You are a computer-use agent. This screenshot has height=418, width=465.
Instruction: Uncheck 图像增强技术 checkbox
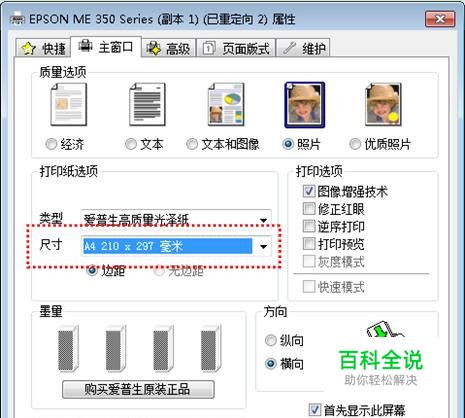tap(309, 191)
